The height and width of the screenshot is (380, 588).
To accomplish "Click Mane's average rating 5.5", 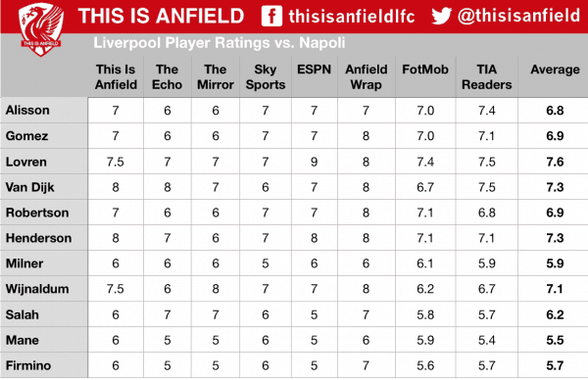I will (x=555, y=340).
